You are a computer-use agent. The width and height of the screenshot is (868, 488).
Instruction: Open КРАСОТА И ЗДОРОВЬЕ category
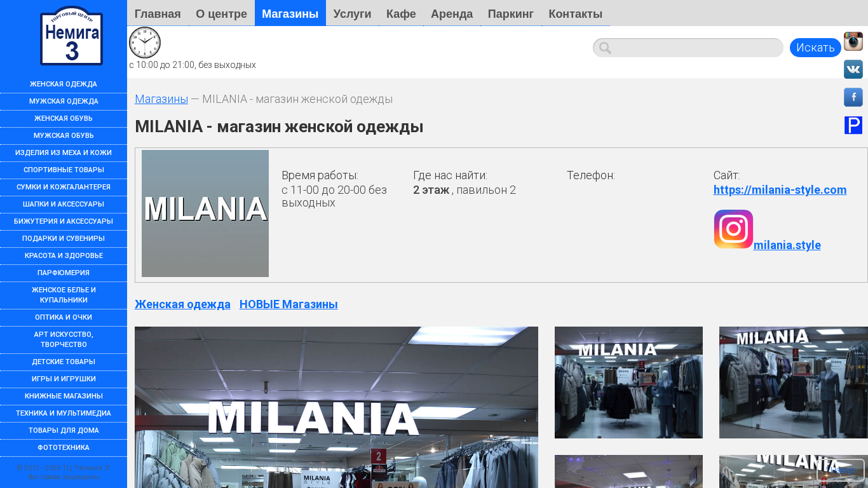[x=64, y=256]
